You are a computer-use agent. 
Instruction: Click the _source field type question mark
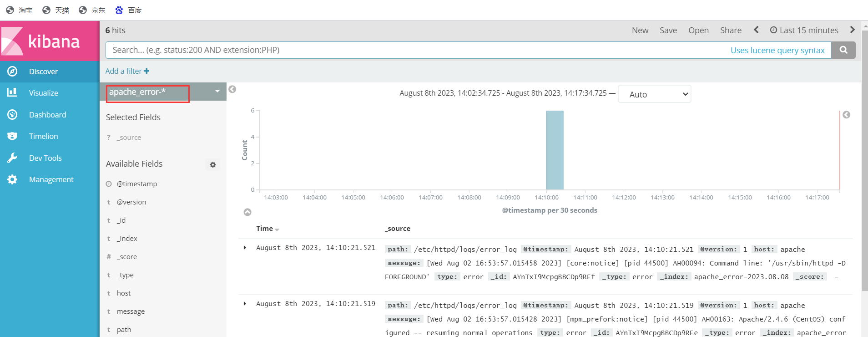coord(109,137)
